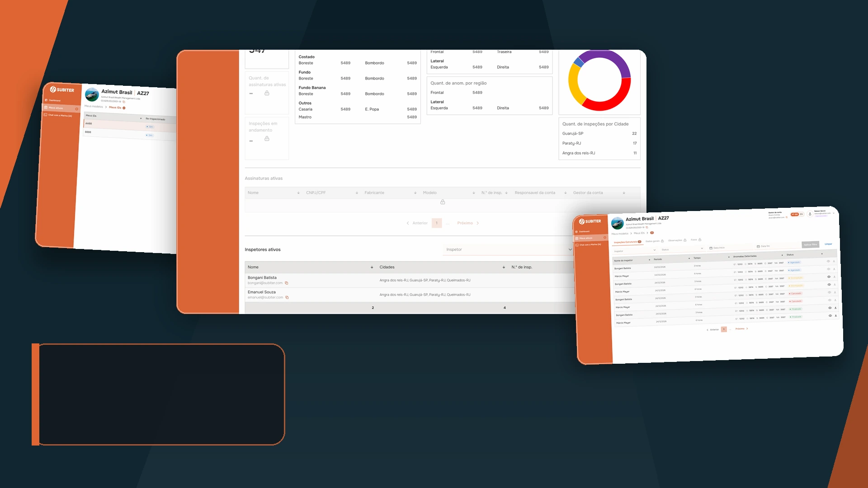This screenshot has width=868, height=488.
Task: Click the Data início calendar icon
Action: (x=711, y=248)
